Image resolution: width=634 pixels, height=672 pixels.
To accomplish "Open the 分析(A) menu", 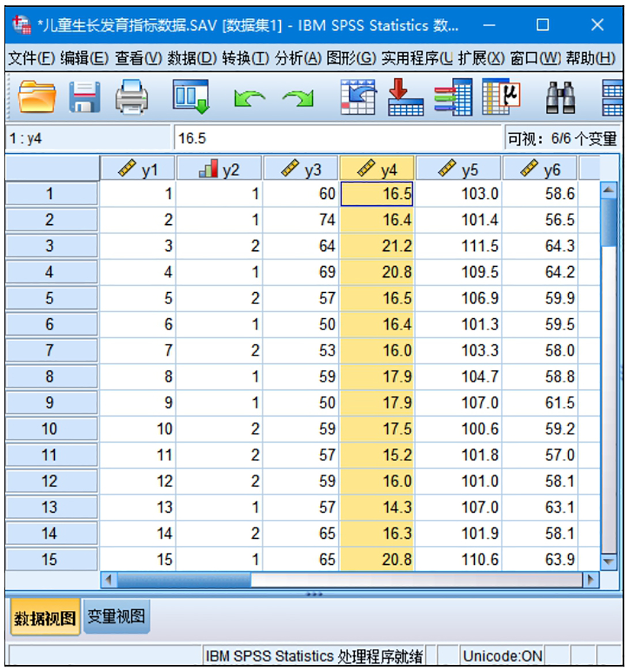I will click(297, 58).
